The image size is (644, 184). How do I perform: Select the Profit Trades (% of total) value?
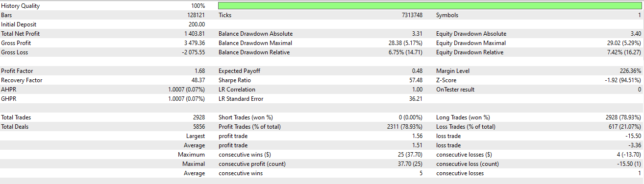405,127
